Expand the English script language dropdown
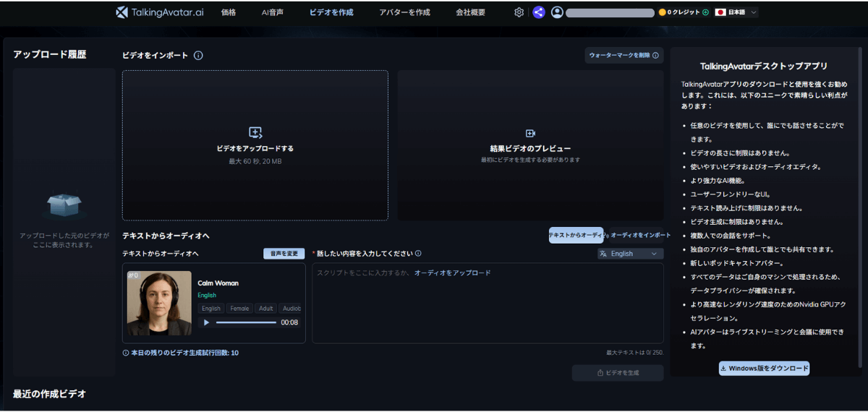The image size is (868, 412). (630, 254)
